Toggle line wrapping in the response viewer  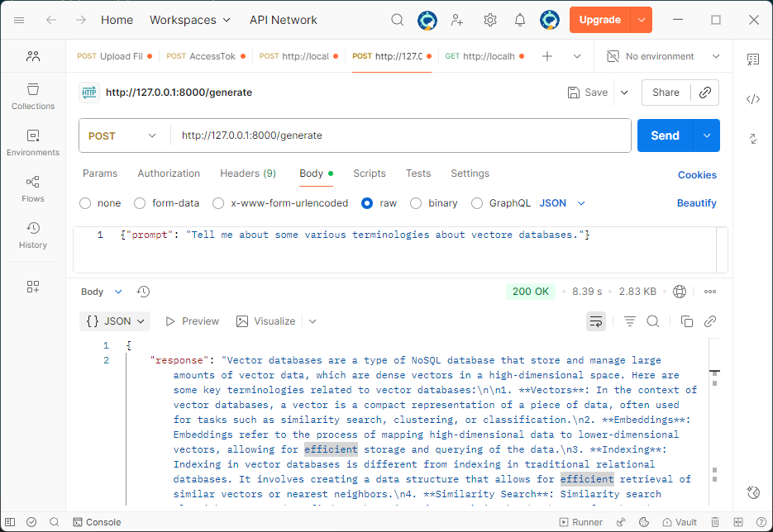pos(596,321)
